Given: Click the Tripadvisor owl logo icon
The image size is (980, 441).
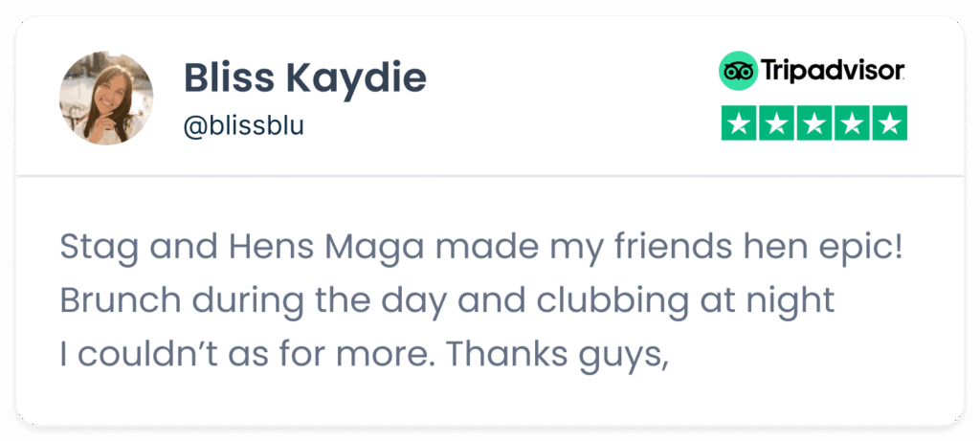Looking at the screenshot, I should [x=738, y=70].
